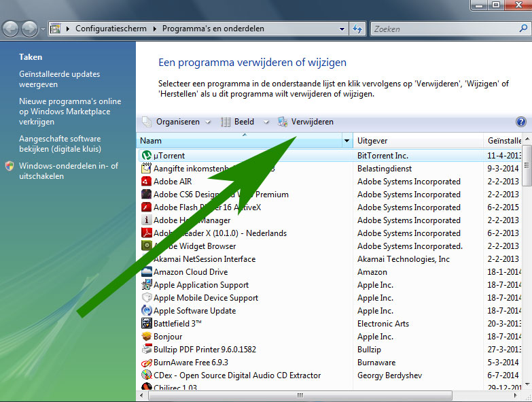Click the Electronic Arts publisher cell
The image size is (532, 402).
click(383, 323)
